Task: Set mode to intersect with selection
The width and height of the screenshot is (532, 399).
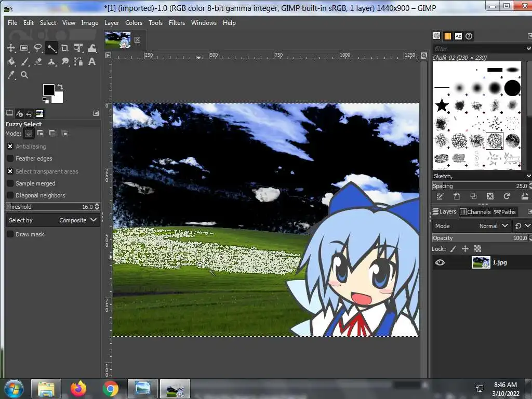Action: pyautogui.click(x=65, y=134)
